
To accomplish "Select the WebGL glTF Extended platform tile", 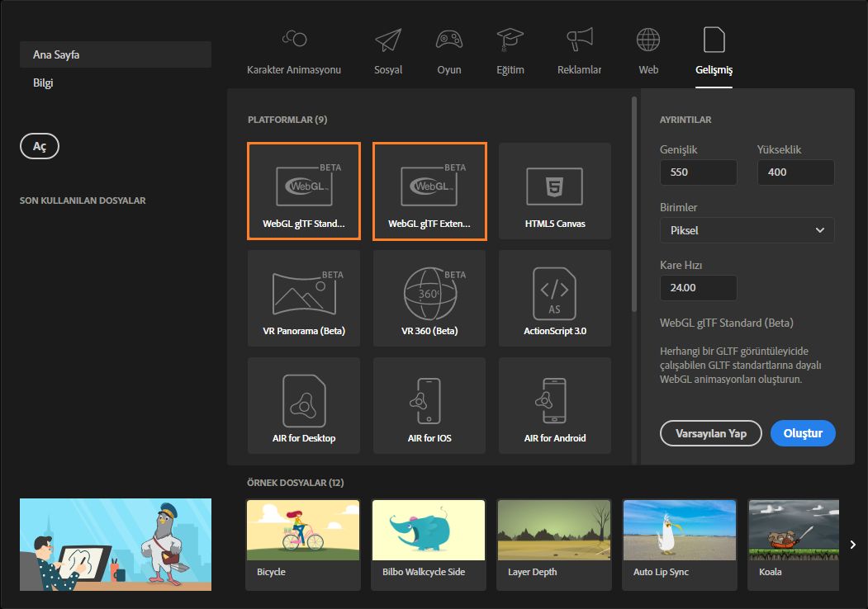I will click(429, 191).
